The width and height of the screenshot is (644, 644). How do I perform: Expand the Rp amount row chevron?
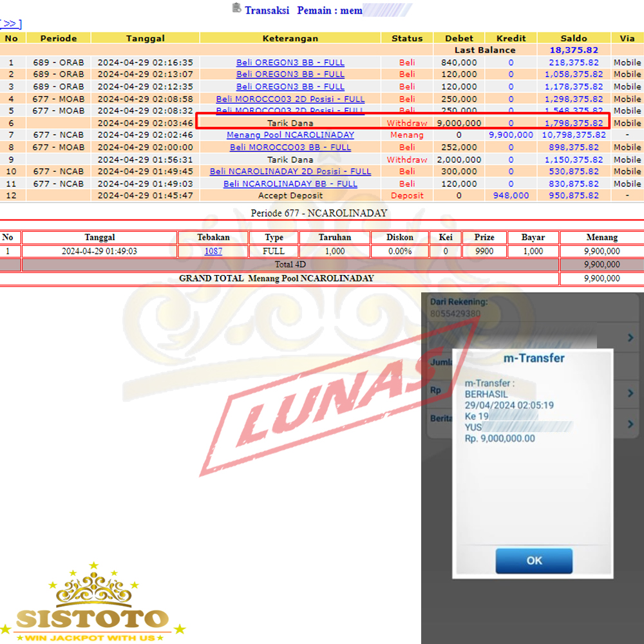[x=630, y=393]
